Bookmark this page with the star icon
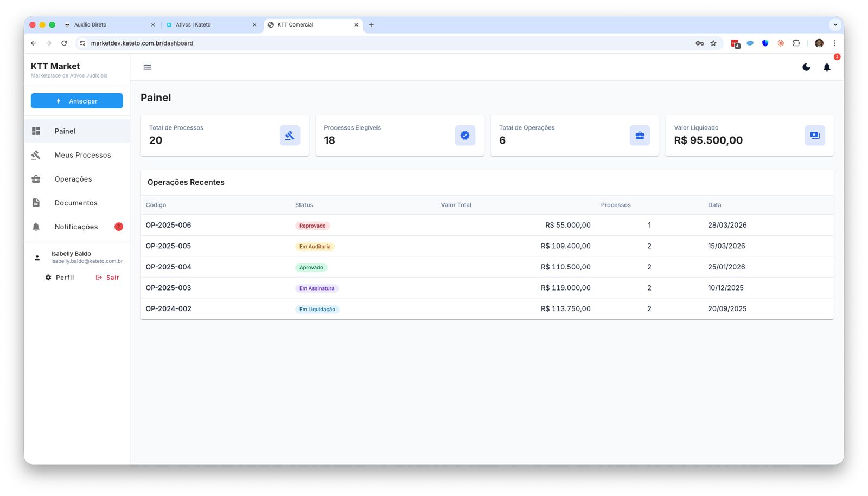 click(713, 43)
